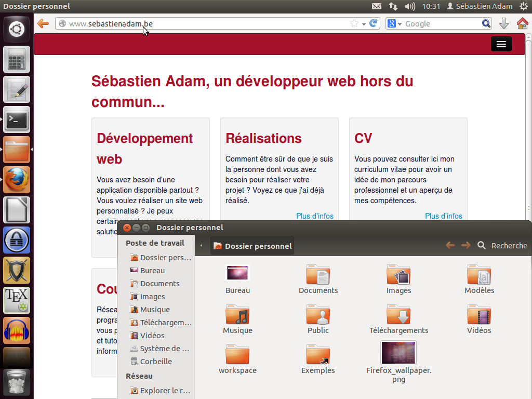Image resolution: width=532 pixels, height=399 pixels.
Task: Click the Firefox back arrow button
Action: [43, 23]
